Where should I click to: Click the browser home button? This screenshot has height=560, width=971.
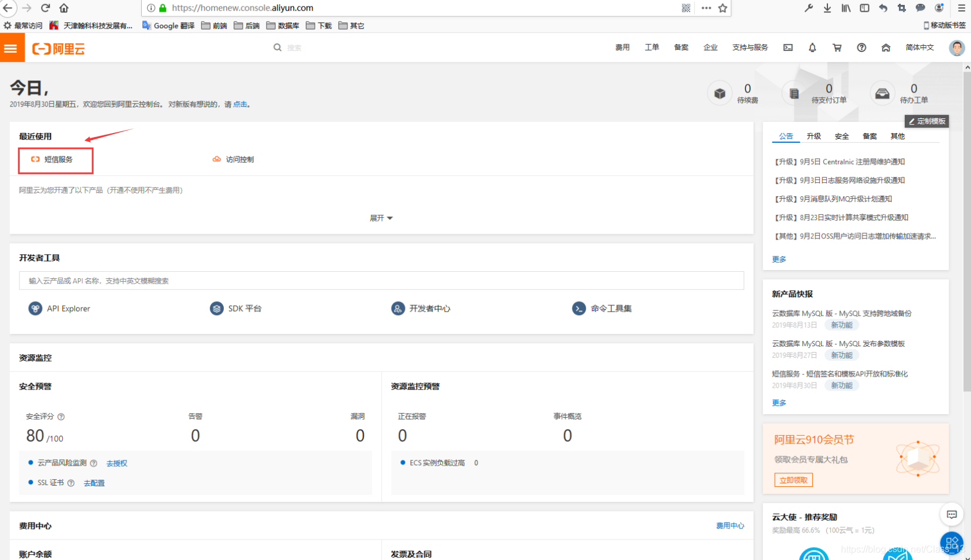(64, 8)
